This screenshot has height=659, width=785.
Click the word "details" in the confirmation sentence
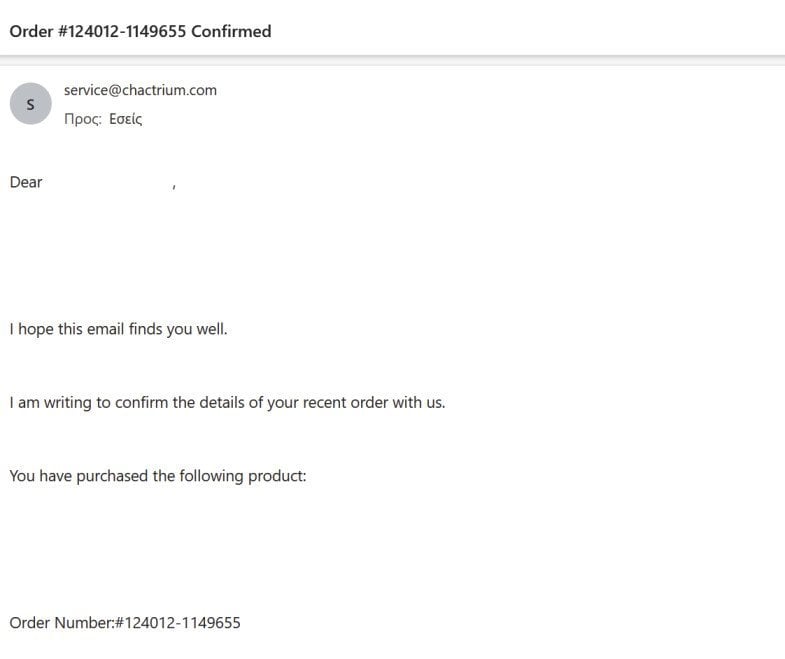click(x=221, y=403)
